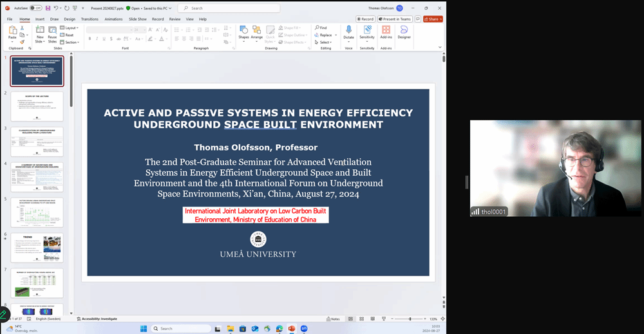The image size is (644, 334).
Task: Click the Reuse Slides icon
Action: [x=52, y=31]
